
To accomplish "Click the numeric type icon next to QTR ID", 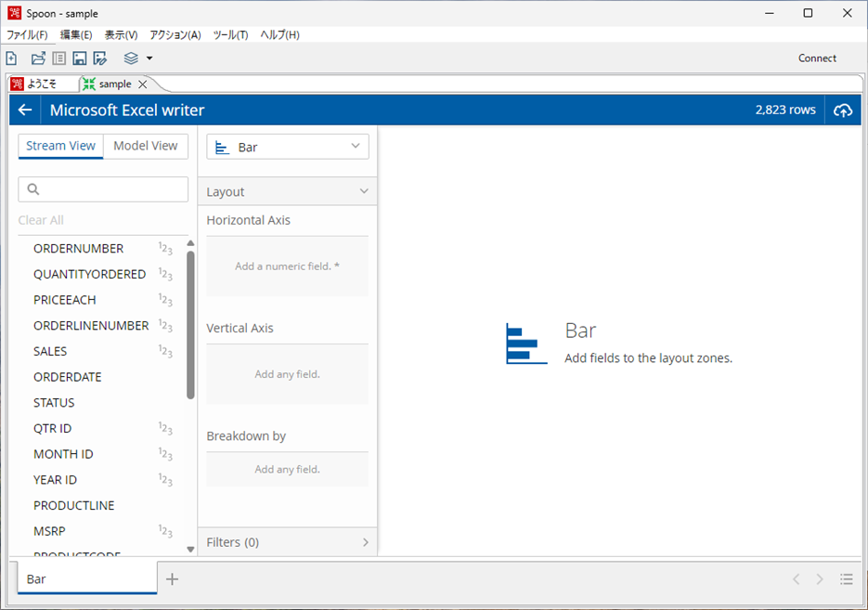I will click(165, 428).
